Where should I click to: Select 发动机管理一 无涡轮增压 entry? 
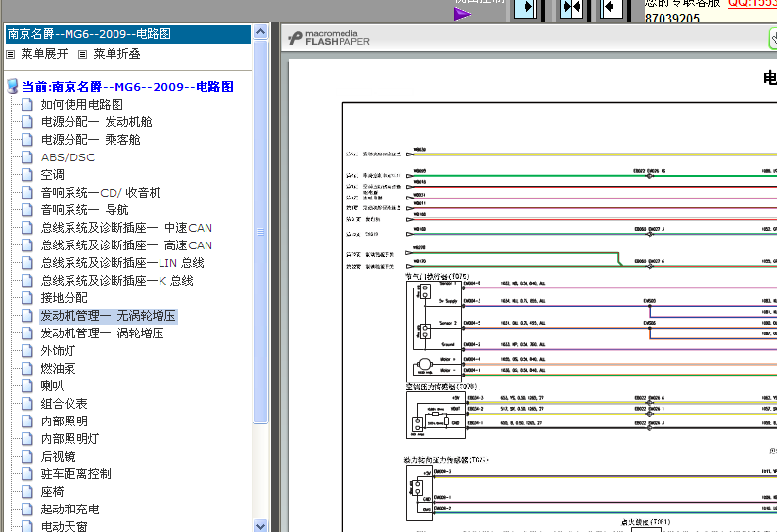tap(108, 316)
